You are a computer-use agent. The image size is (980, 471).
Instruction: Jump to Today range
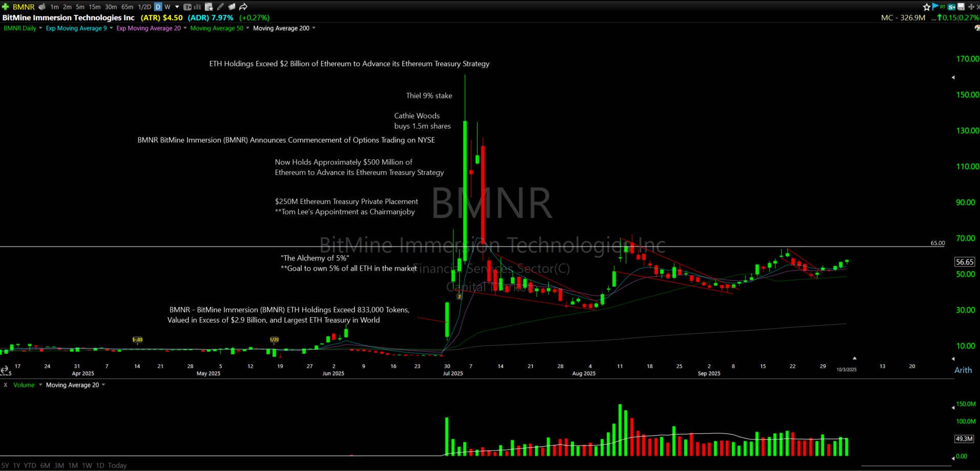tap(117, 465)
